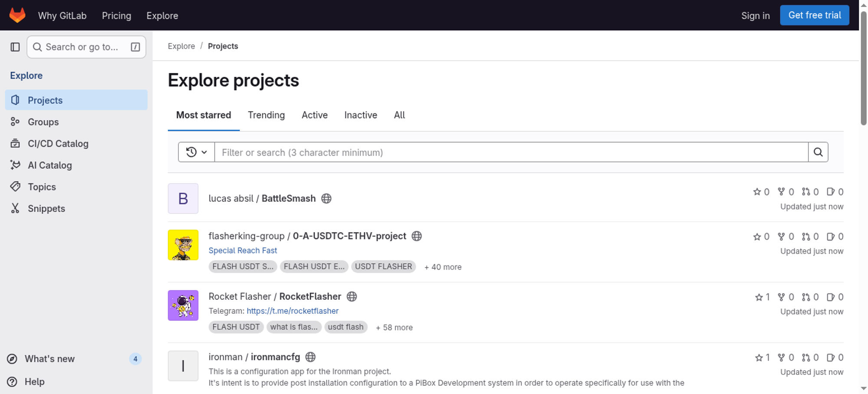868x394 pixels.
Task: Click the GitLab fox logo
Action: pos(17,15)
